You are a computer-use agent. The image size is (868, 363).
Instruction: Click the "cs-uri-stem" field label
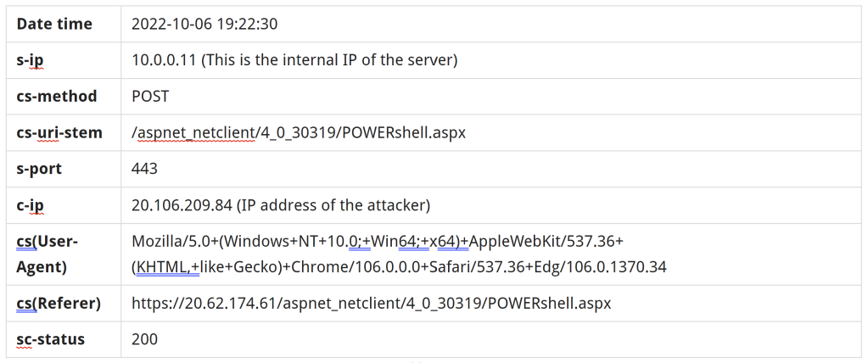tap(59, 133)
